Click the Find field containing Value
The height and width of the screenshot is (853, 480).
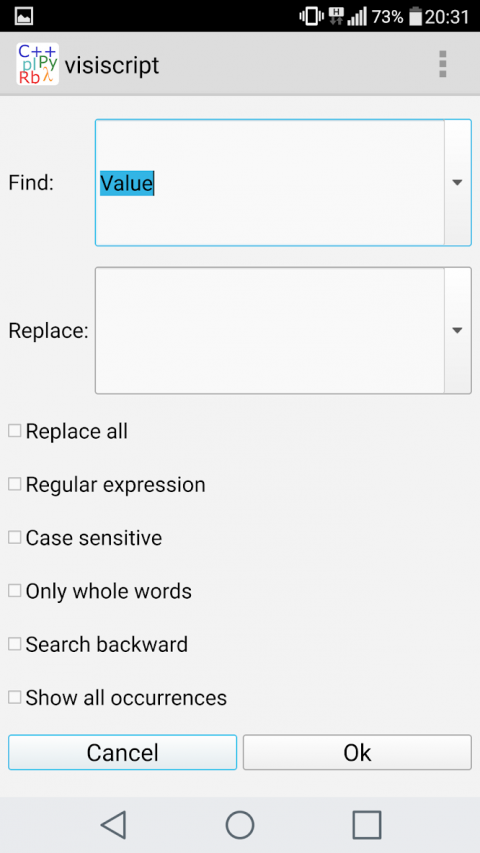click(x=270, y=183)
